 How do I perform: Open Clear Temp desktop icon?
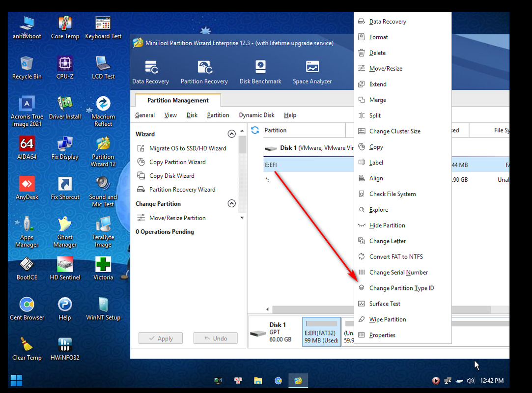tap(27, 349)
